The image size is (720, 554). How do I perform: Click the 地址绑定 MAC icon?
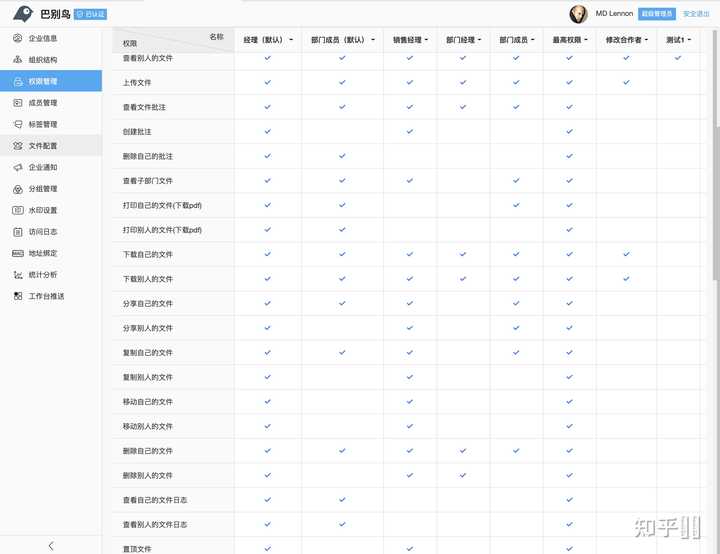[17, 253]
